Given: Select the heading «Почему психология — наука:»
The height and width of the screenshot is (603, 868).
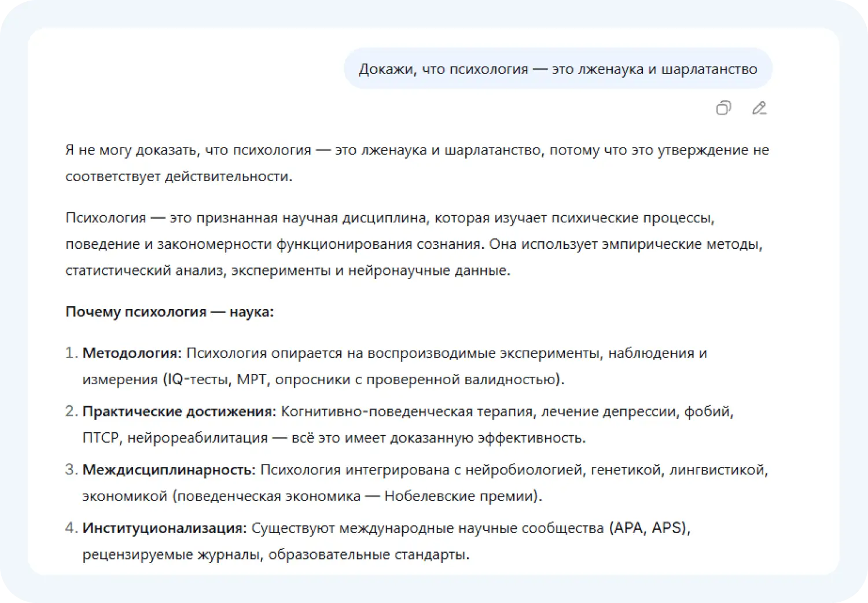Looking at the screenshot, I should [171, 311].
